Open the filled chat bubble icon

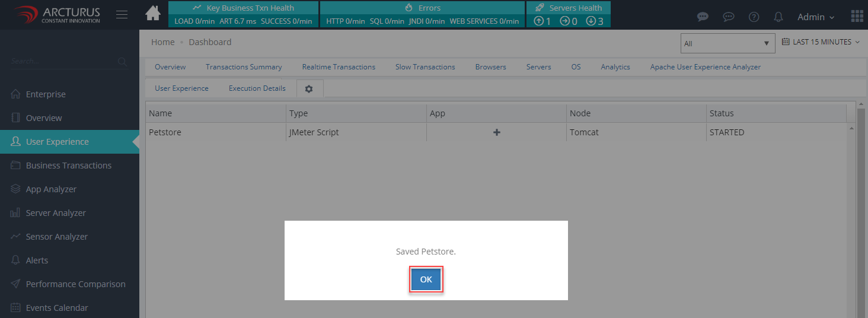(x=703, y=17)
